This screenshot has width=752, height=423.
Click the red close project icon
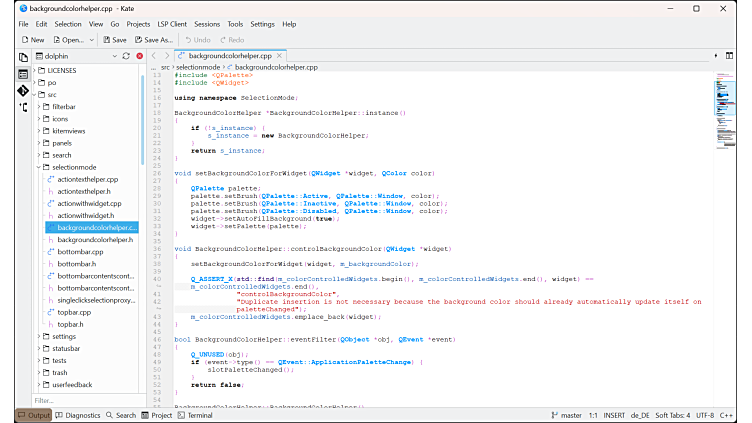(139, 56)
